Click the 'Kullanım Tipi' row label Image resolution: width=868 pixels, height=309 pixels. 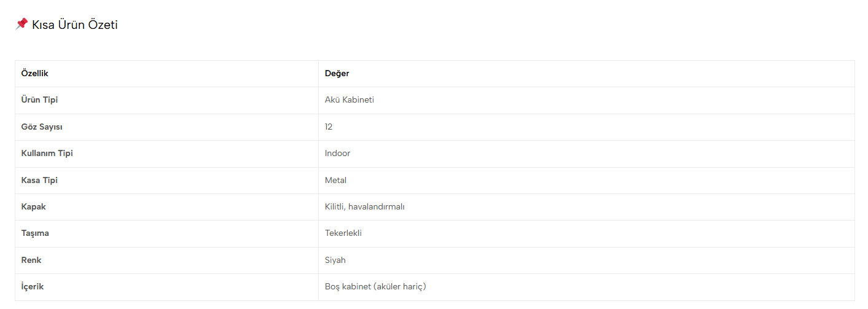coord(47,154)
